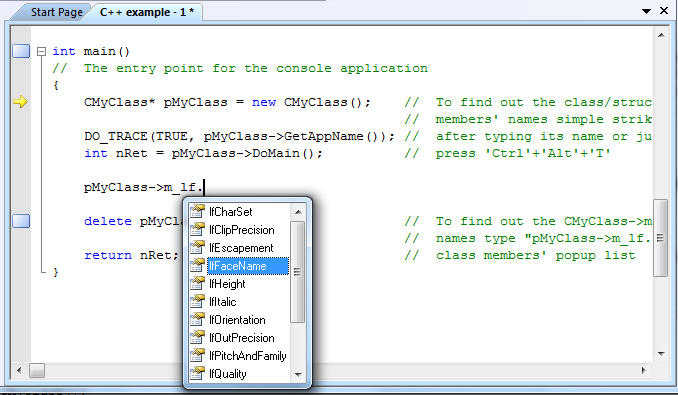The width and height of the screenshot is (678, 395).
Task: Click the lfEscapement member icon
Action: 197,248
